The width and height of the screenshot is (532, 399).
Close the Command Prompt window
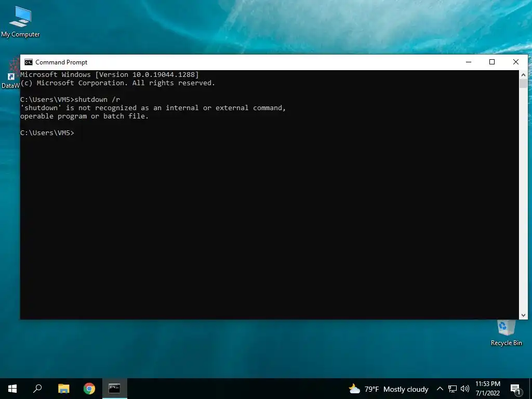pos(516,62)
